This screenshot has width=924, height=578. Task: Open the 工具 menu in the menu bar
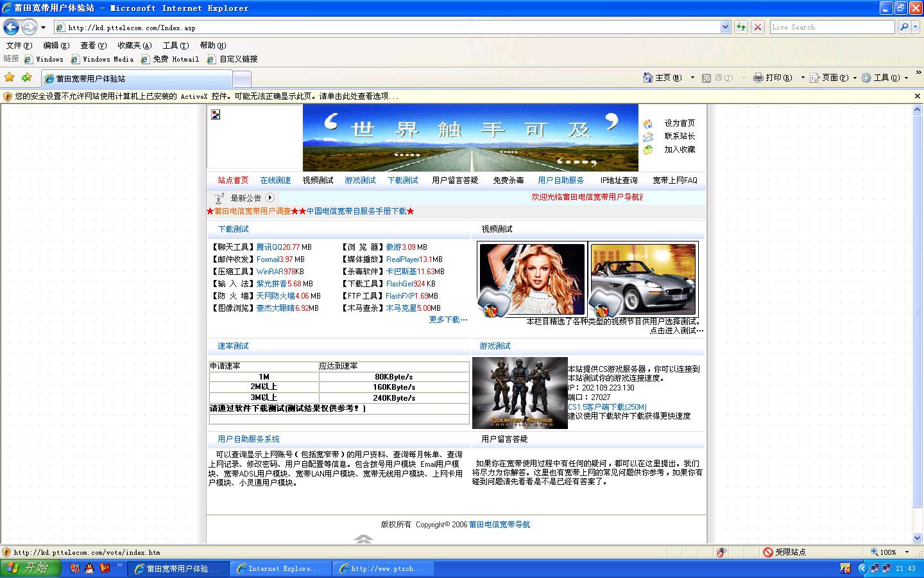(175, 46)
